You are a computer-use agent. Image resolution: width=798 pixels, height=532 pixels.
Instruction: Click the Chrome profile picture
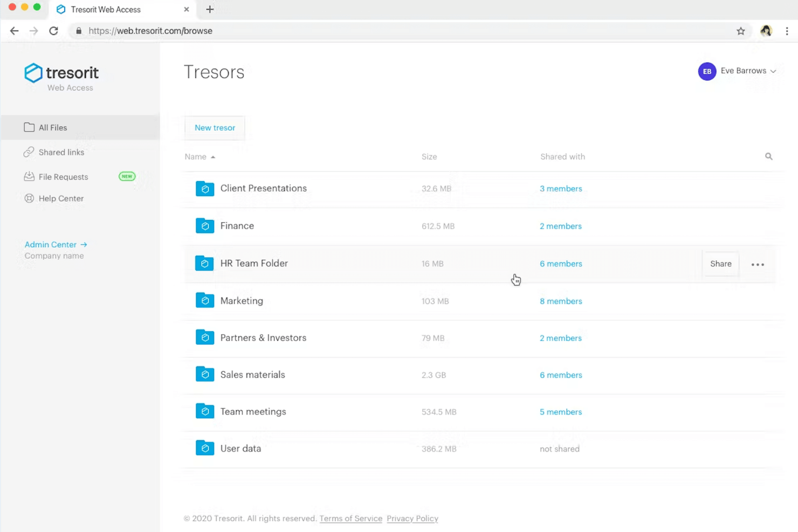[x=766, y=31]
